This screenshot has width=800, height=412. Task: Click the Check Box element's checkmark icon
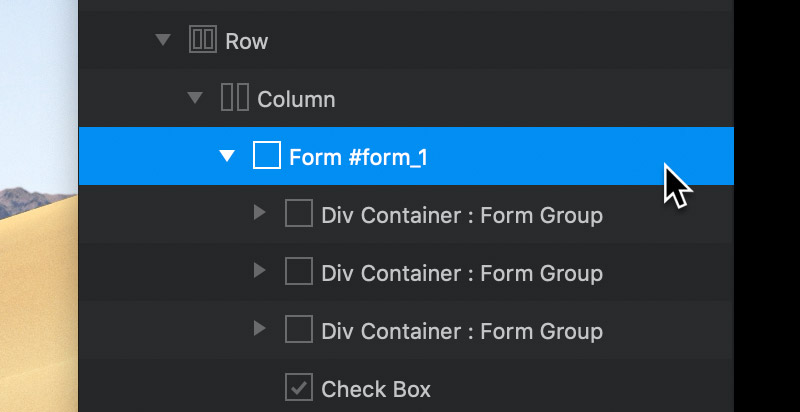[x=298, y=387]
